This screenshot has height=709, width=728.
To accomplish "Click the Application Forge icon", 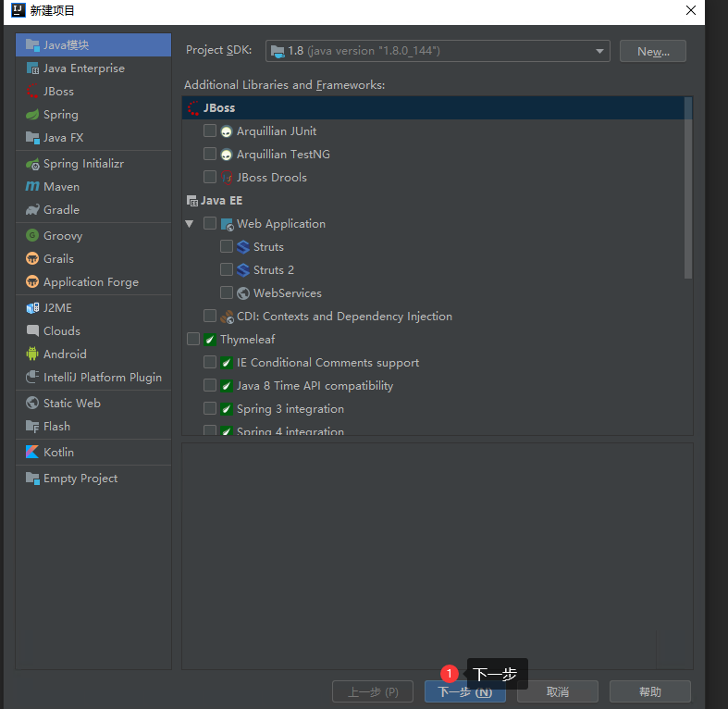I will 32,282.
